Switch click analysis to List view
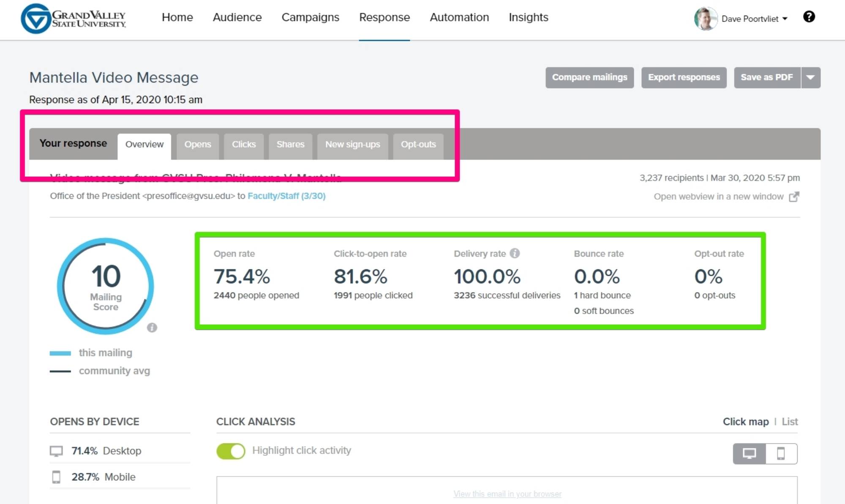Image resolution: width=845 pixels, height=504 pixels. 789,422
